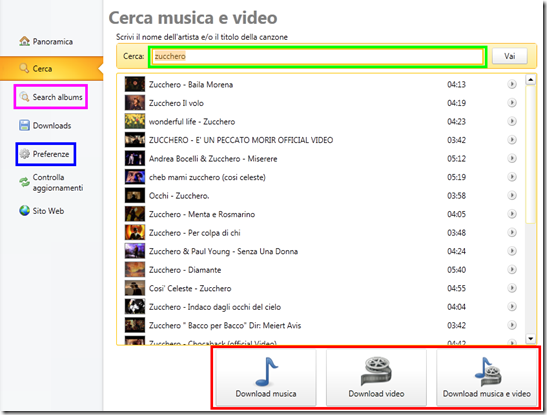Click the results scrollbar thumb
This screenshot has width=547, height=415.
[531, 154]
